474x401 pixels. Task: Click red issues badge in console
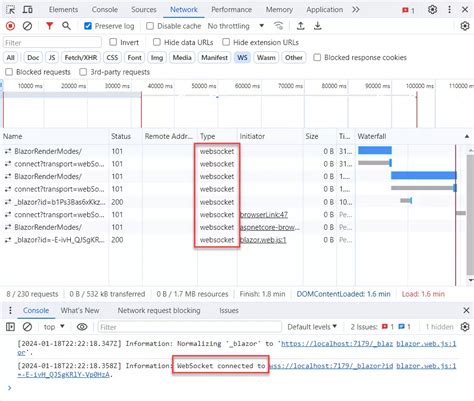point(388,327)
